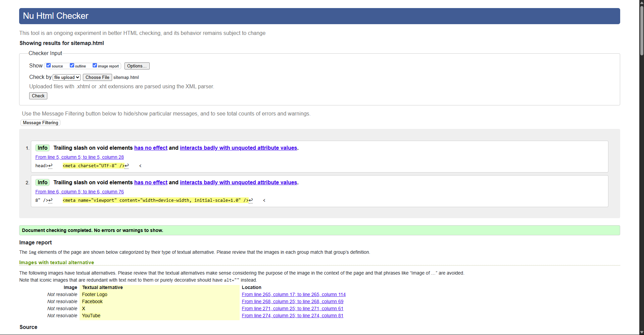Click second message's Info badge
This screenshot has height=335, width=644.
[43, 183]
